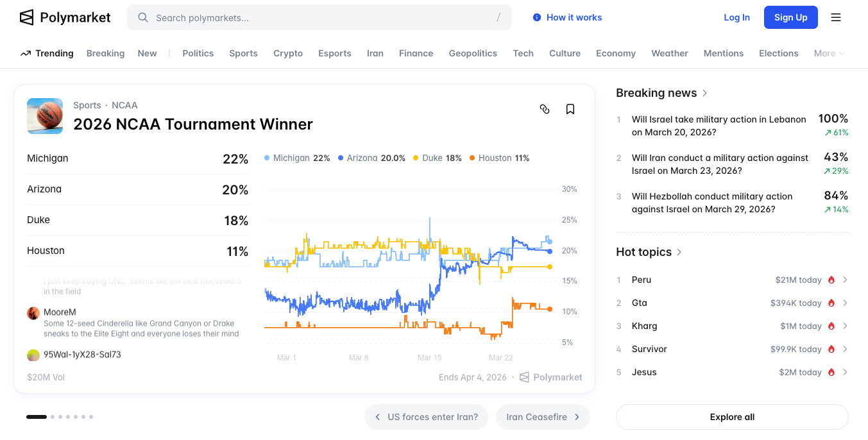
Task: Click the Polymarket logo icon
Action: [x=26, y=17]
